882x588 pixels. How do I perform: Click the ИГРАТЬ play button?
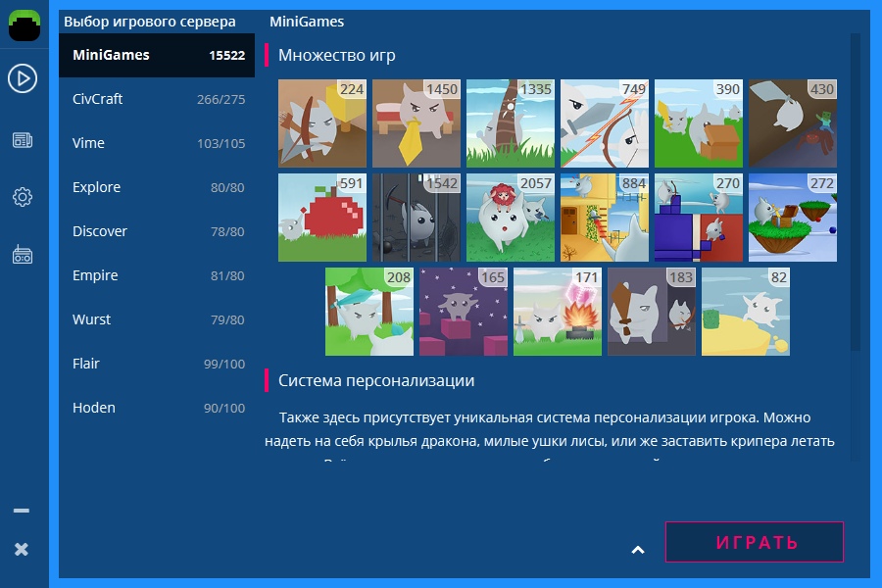[755, 542]
